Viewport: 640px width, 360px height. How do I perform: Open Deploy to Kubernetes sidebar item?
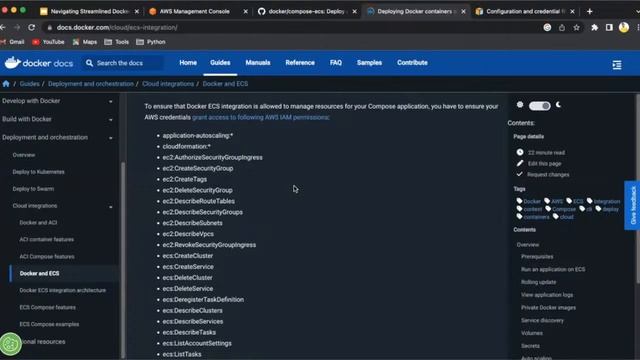coord(38,172)
